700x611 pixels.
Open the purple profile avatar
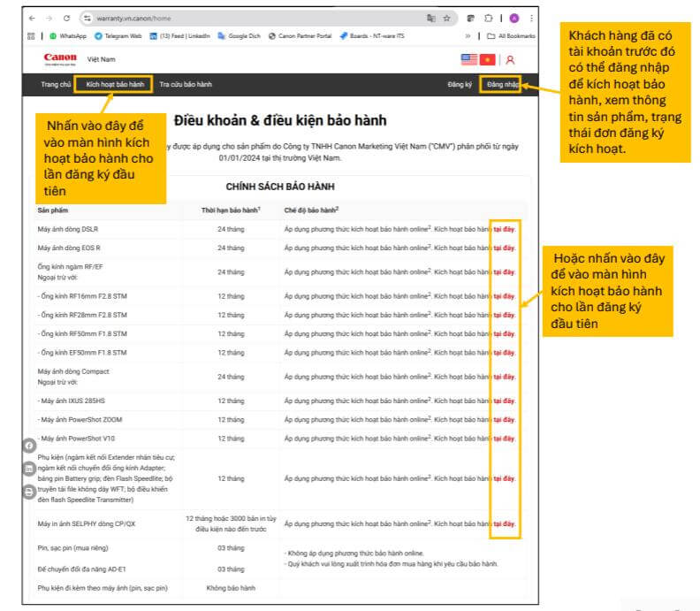[x=514, y=19]
